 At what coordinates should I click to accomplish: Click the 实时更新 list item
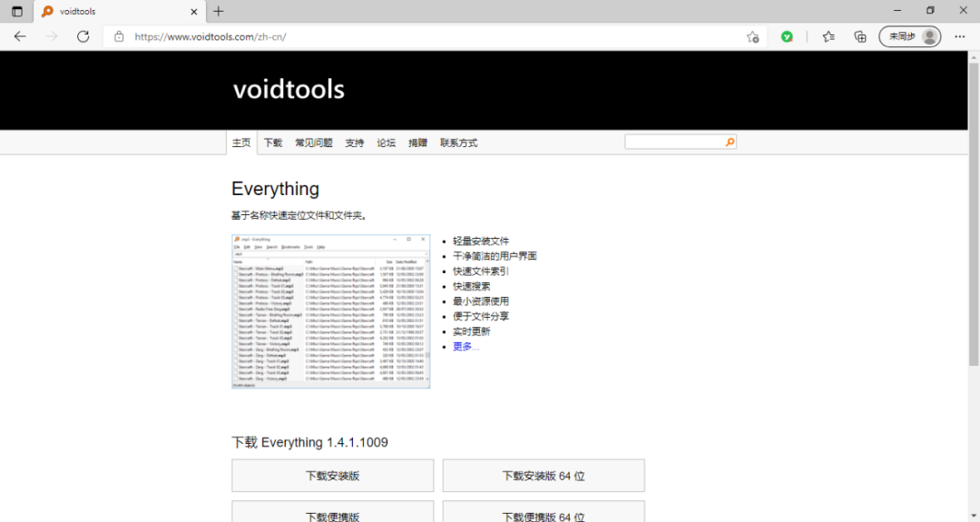[x=471, y=331]
